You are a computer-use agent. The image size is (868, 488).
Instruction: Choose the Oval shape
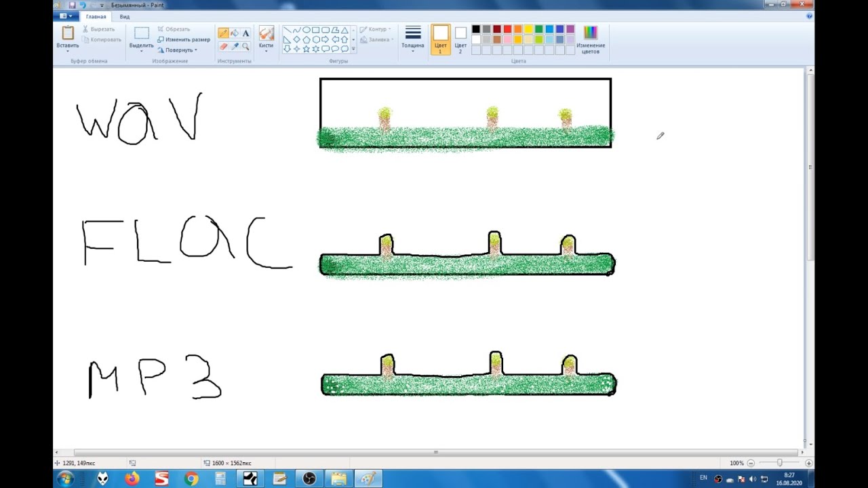coord(306,30)
